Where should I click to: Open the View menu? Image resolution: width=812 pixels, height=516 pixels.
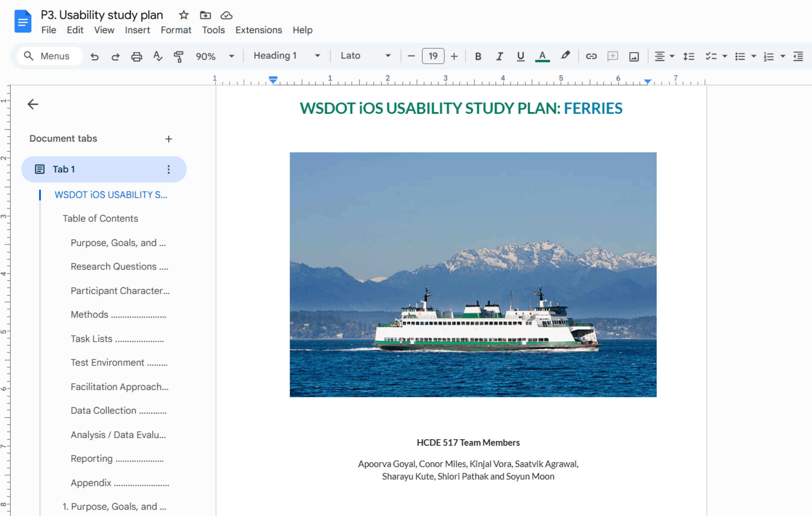coord(104,30)
